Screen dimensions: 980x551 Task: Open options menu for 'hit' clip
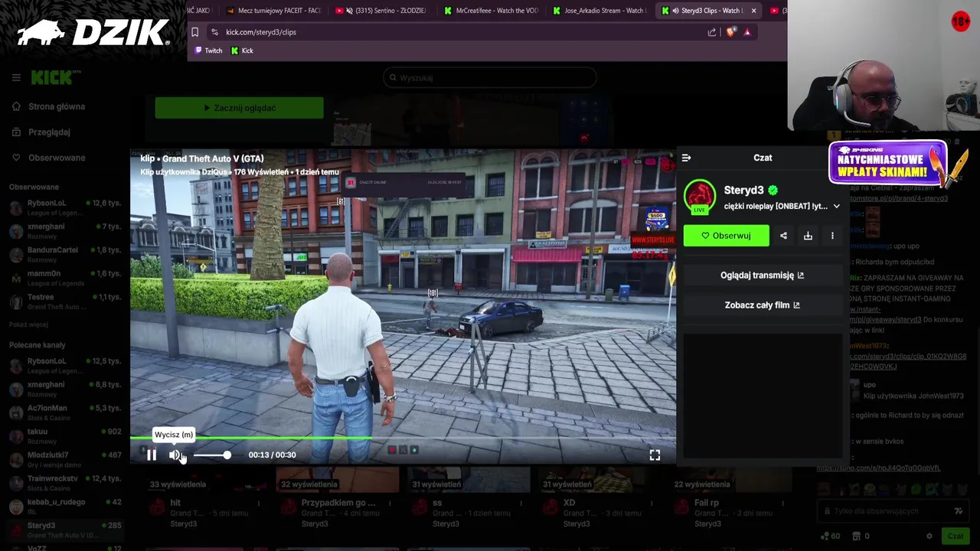[258, 504]
